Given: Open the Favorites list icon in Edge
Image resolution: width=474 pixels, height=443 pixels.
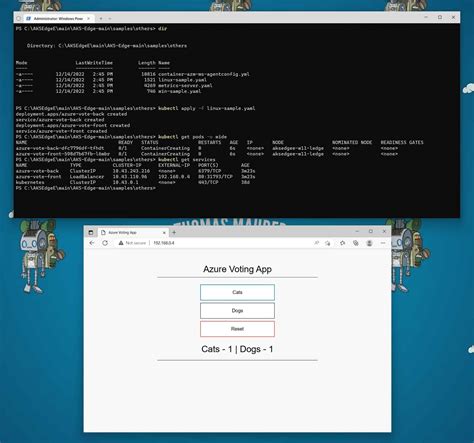Looking at the screenshot, I should point(342,243).
